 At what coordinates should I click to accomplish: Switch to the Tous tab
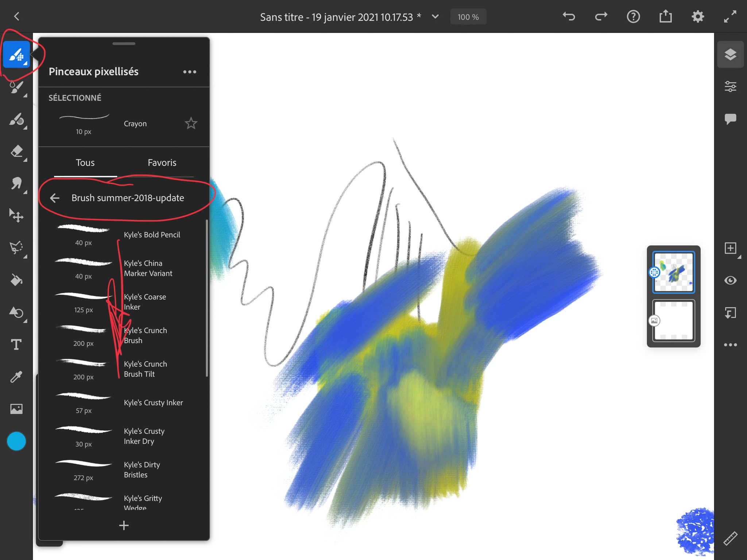point(85,163)
